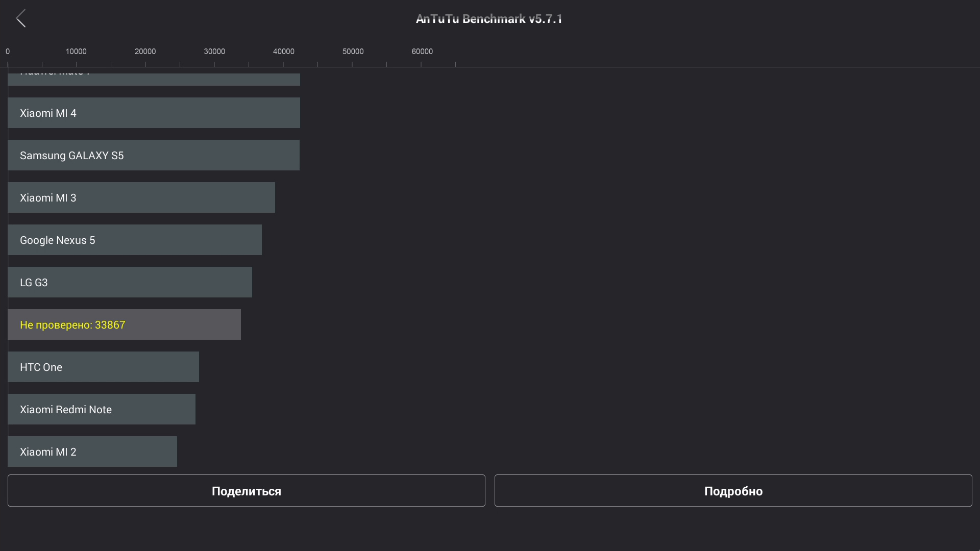Screen dimensions: 980x551
Task: Click the Xiaomi MI 2 bar
Action: tap(92, 452)
